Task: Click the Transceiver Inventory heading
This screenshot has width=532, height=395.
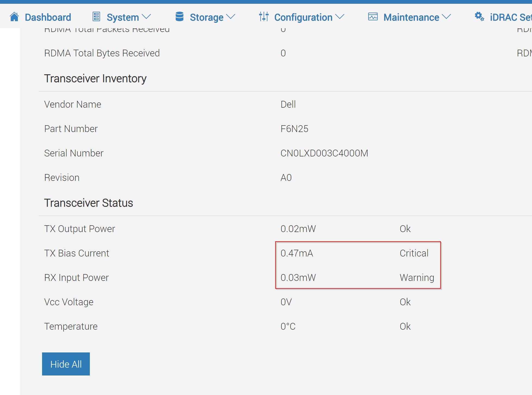Action: coord(95,79)
